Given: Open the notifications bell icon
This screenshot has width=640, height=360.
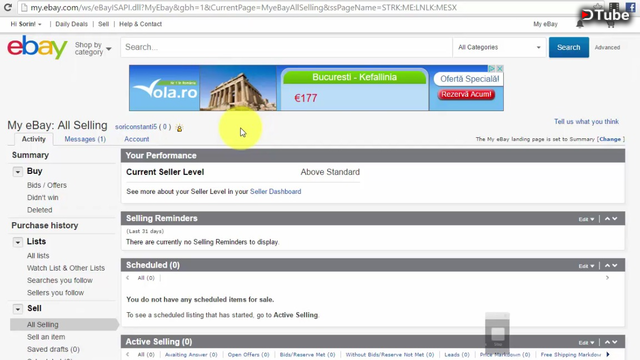Looking at the screenshot, I should [580, 24].
